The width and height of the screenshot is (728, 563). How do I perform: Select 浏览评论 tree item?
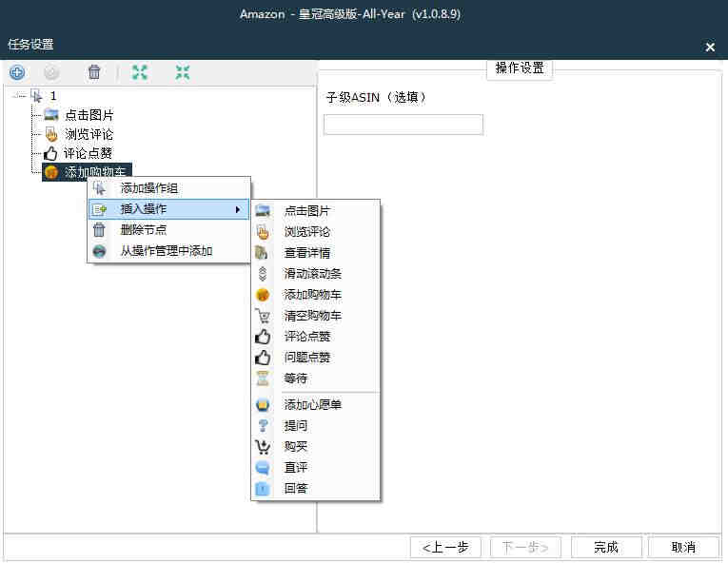pyautogui.click(x=89, y=134)
